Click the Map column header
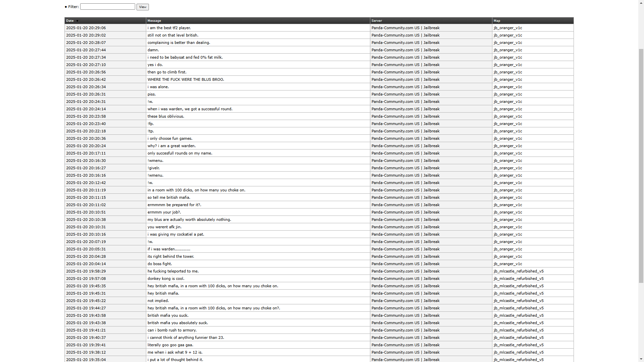644x362 pixels. coord(497,21)
